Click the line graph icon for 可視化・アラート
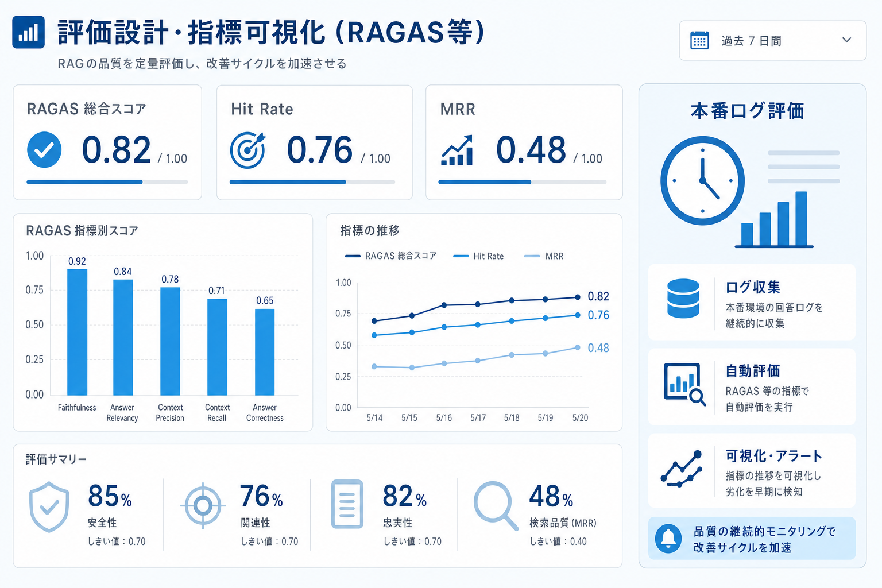 pyautogui.click(x=682, y=469)
